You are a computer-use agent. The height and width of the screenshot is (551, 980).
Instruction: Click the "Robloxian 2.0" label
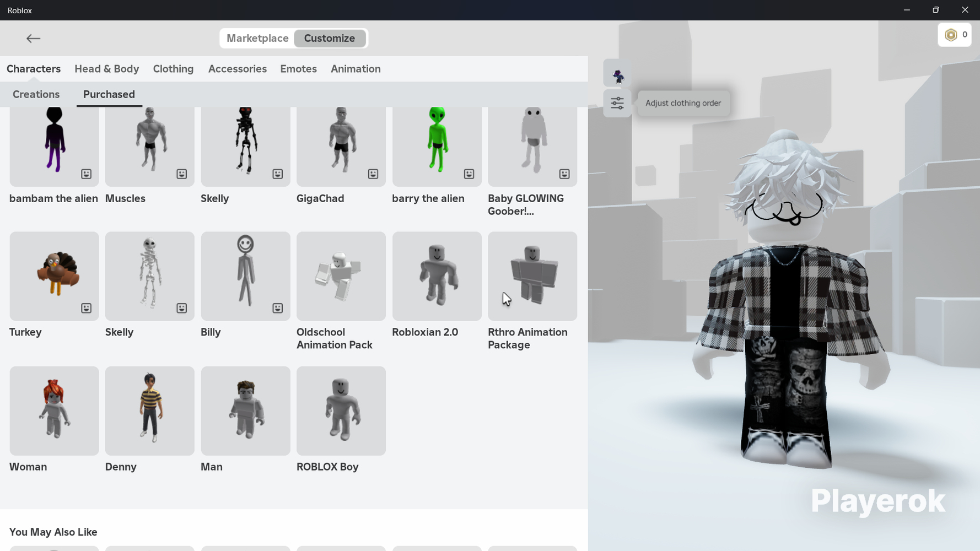tap(425, 332)
